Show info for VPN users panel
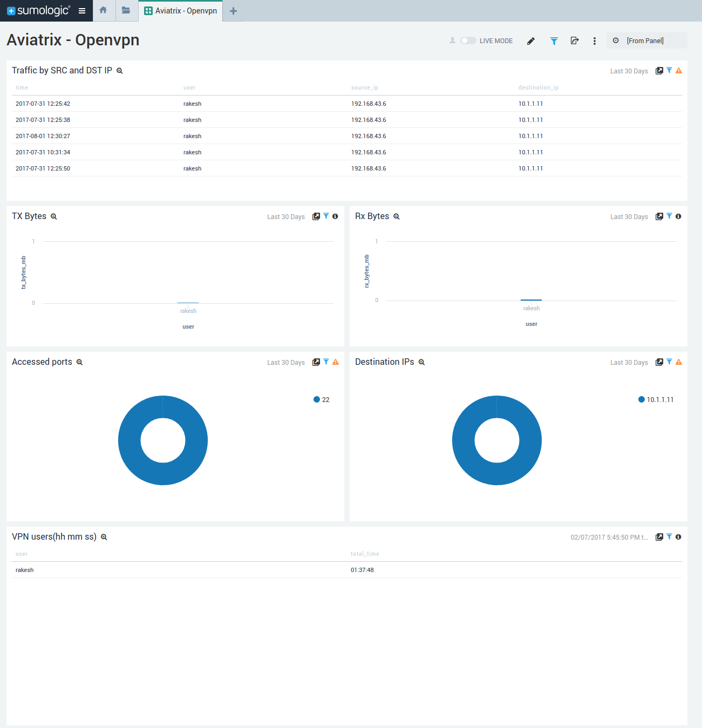The image size is (702, 728). [x=678, y=537]
